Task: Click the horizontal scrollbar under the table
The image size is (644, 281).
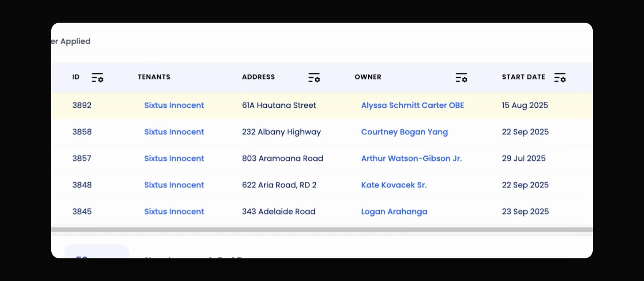Action: (322, 230)
